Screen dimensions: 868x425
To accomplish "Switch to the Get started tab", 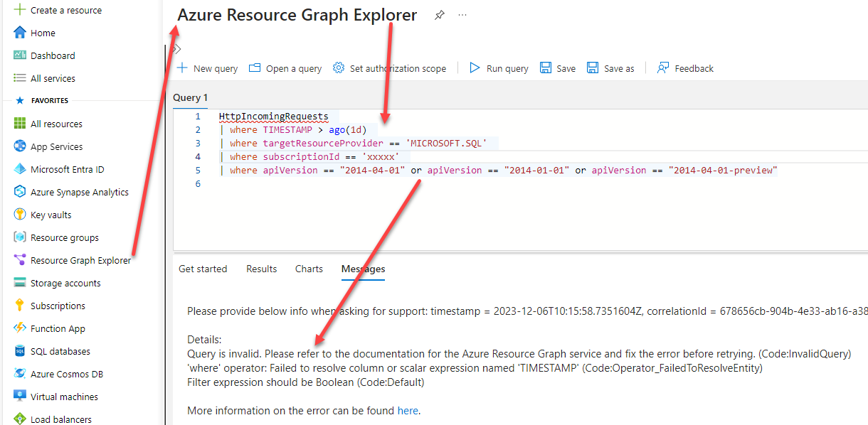I will click(203, 269).
